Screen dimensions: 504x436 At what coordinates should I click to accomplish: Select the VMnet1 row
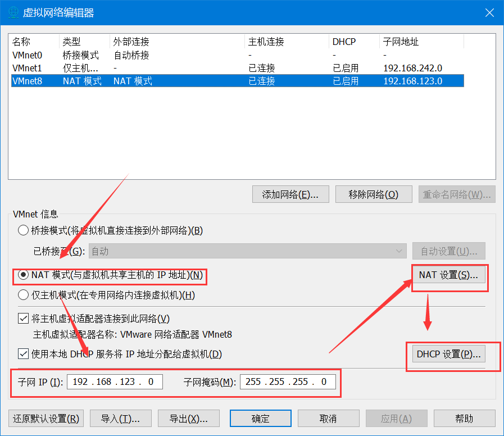[238, 68]
